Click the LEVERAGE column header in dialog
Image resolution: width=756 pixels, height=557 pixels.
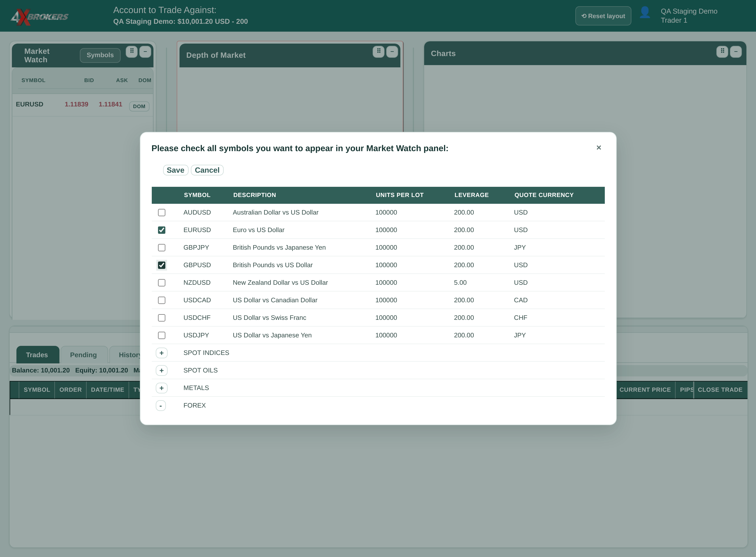[472, 195]
